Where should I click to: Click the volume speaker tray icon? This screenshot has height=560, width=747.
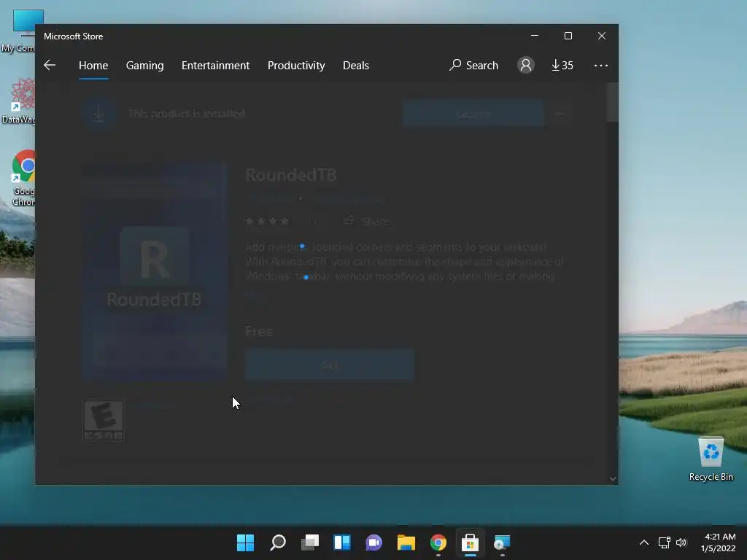click(681, 542)
